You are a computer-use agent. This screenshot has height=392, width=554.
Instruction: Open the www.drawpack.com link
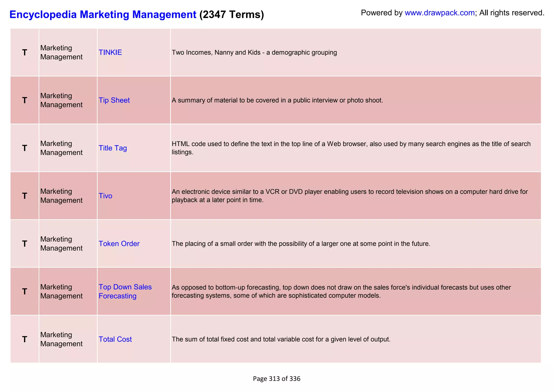click(440, 13)
